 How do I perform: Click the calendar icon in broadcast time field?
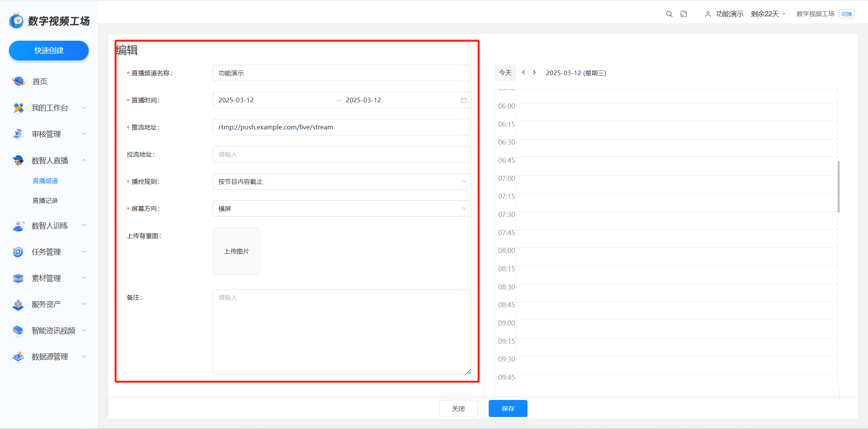click(x=463, y=100)
